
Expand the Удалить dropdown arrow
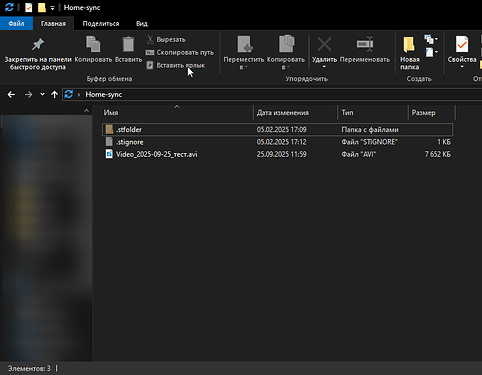click(x=324, y=67)
